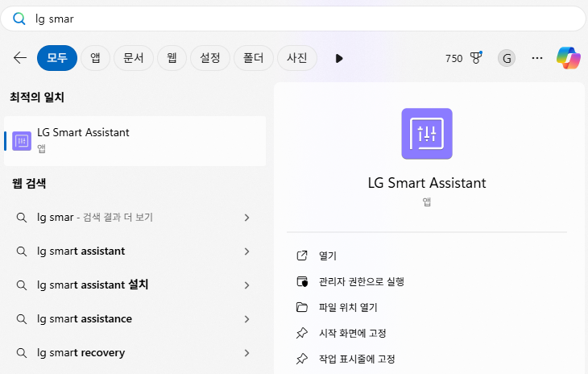
Task: Click magnifier icon beside 'lg smart assistant'
Action: pyautogui.click(x=22, y=251)
